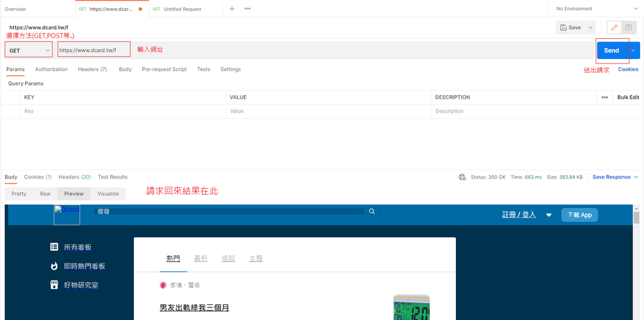
Task: Switch response view to Visualize
Action: (108, 194)
